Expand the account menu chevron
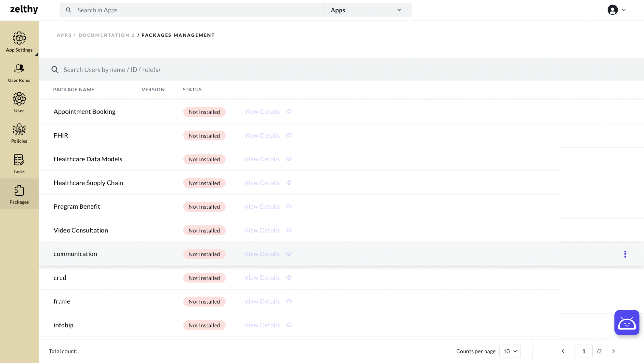 point(624,10)
